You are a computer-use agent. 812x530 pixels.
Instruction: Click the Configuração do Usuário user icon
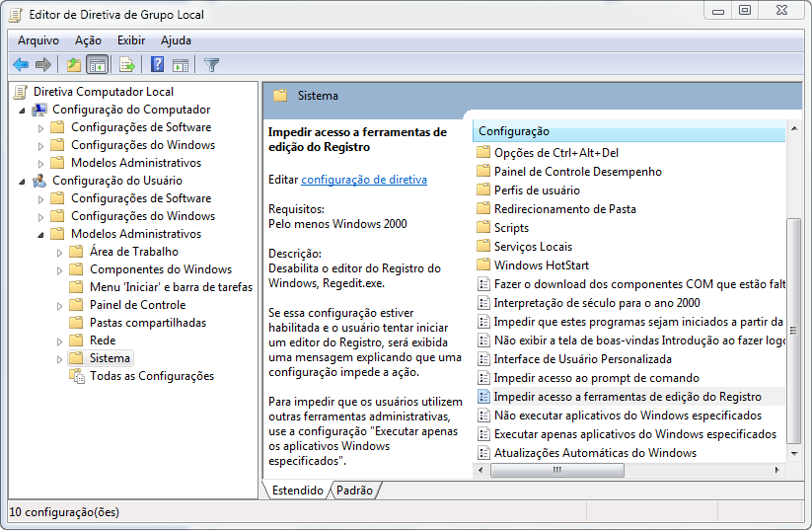coord(39,181)
